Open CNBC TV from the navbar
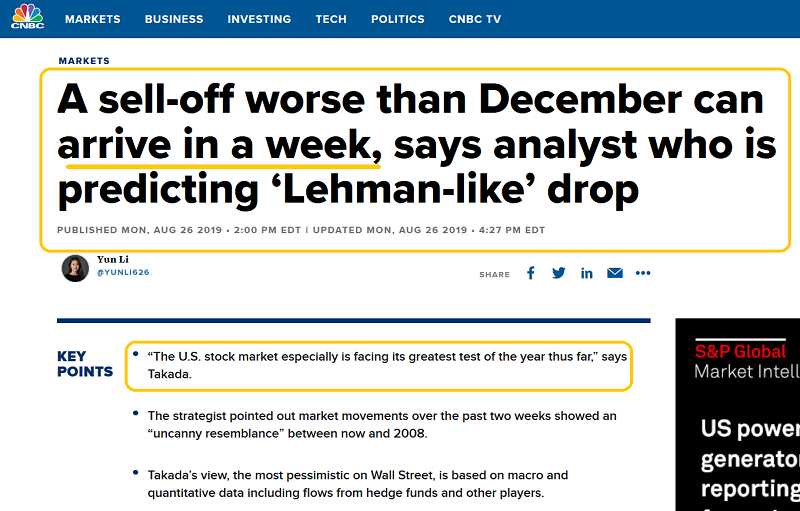This screenshot has width=800, height=511. click(x=475, y=19)
